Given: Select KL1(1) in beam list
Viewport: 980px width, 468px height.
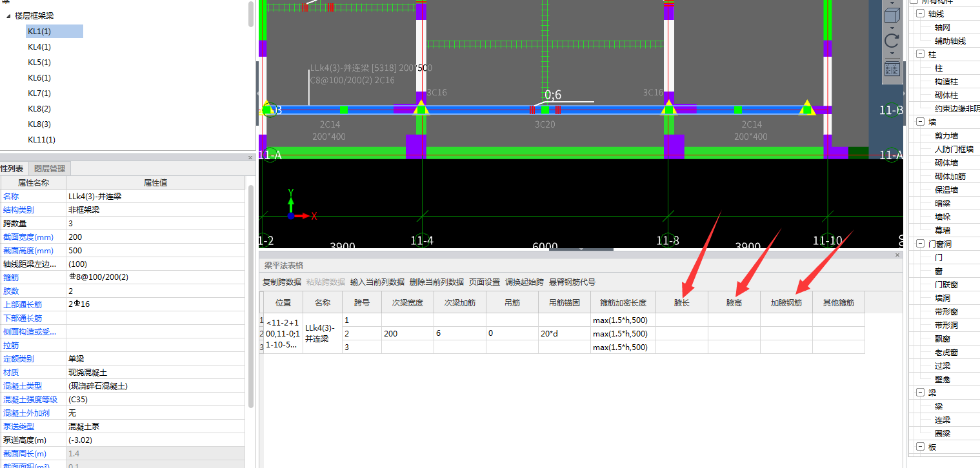Looking at the screenshot, I should 54,32.
